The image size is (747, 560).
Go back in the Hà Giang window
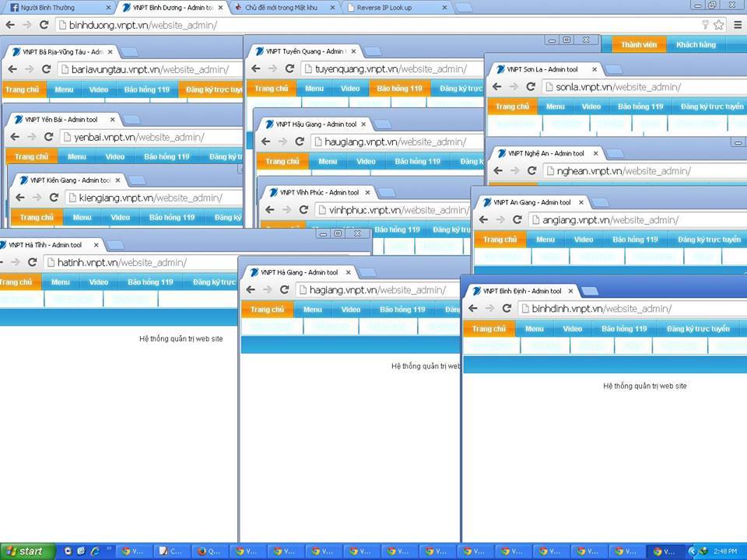coord(251,289)
